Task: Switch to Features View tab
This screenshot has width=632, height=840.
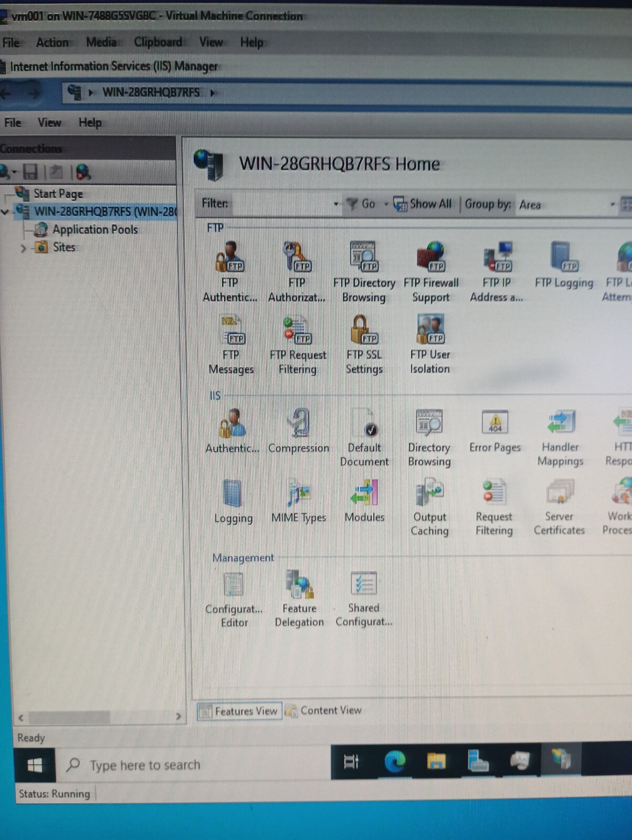Action: [x=239, y=711]
